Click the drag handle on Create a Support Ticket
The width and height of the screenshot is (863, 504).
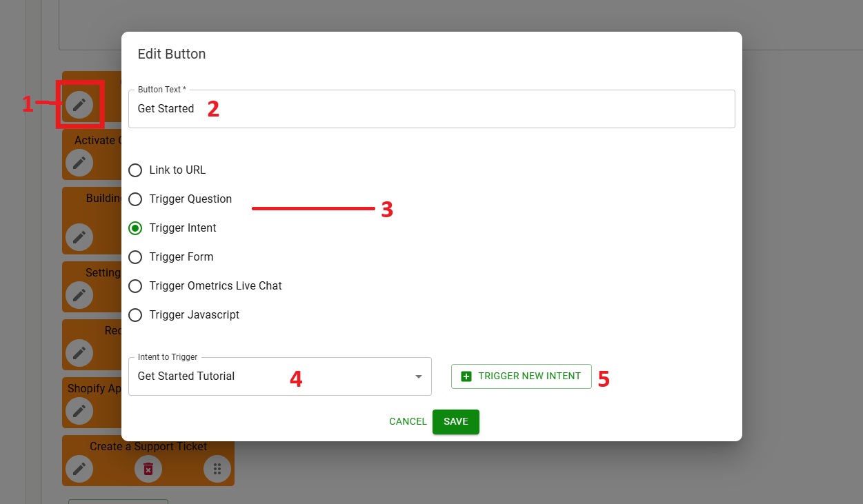coord(217,469)
